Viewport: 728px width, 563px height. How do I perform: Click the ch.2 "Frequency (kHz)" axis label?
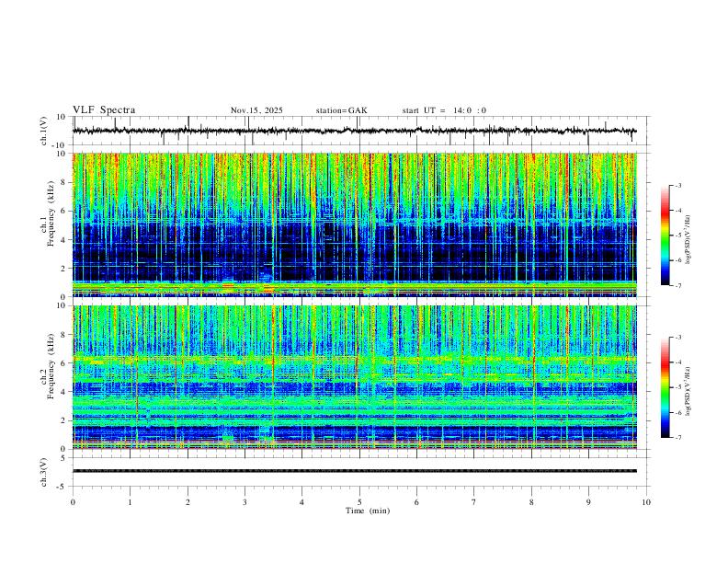coord(50,365)
